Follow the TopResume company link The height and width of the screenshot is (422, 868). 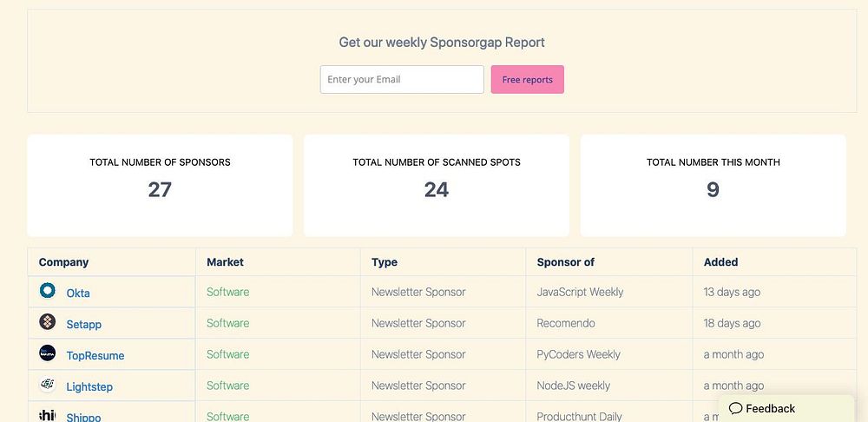[95, 356]
